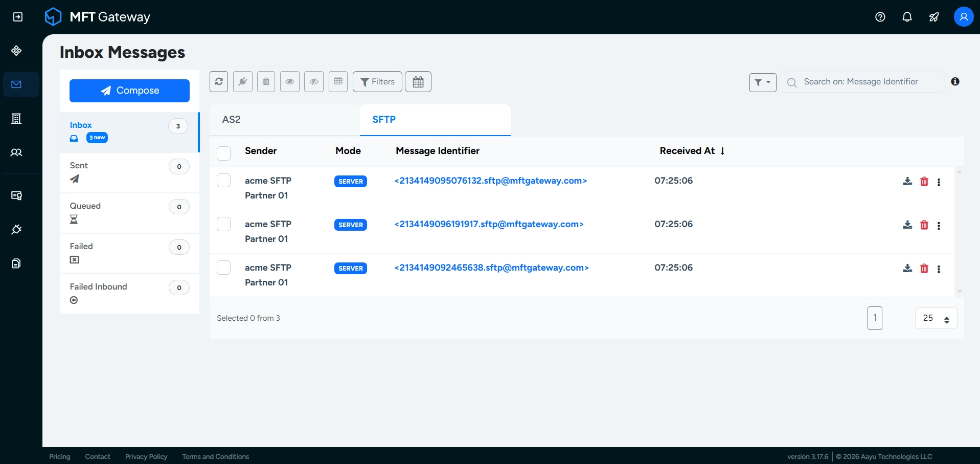
Task: Open the dashboard icon in sidebar
Action: click(16, 51)
